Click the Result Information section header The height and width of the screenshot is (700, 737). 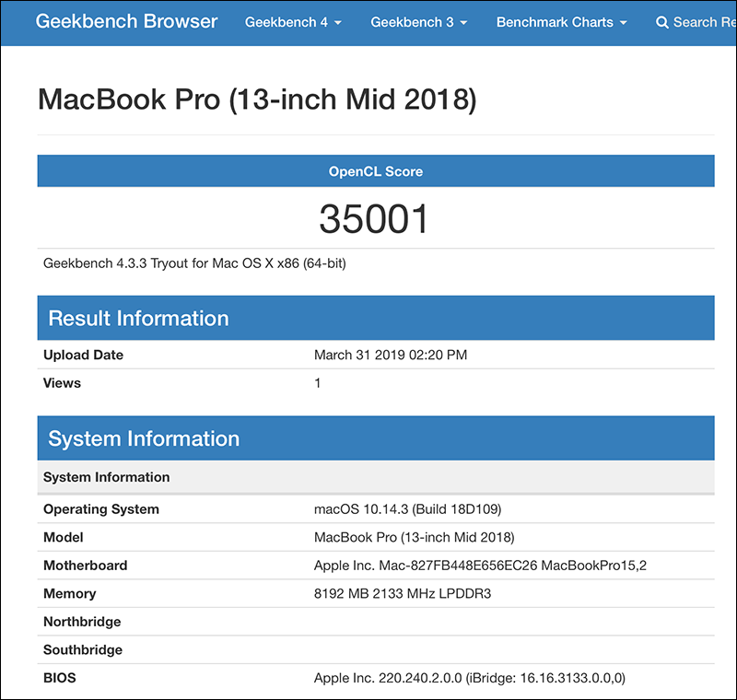[376, 318]
